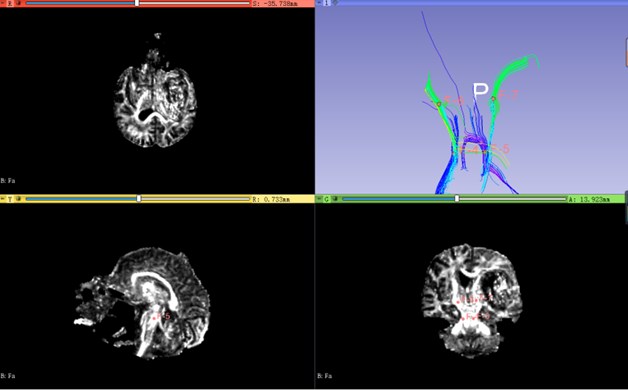Click the G label of green slice
Screen dimensions: 628x390
[x=326, y=199]
